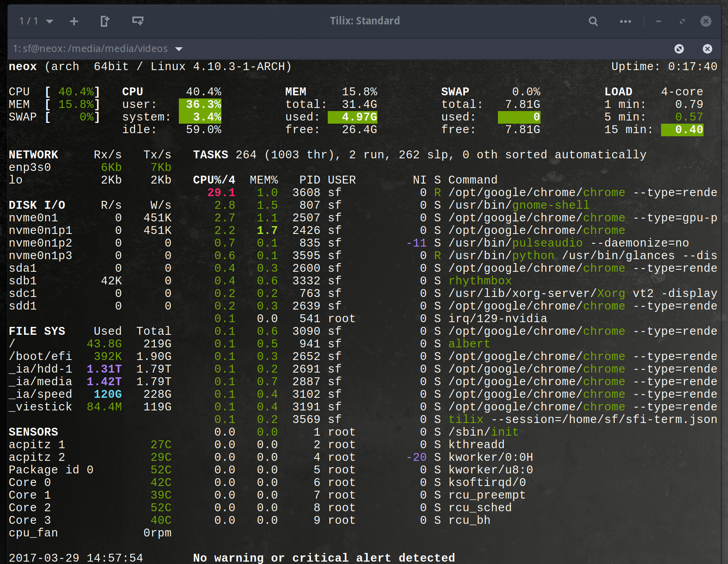Click CPU idle value 59.0%
Screen dimensions: 728x564
coord(204,130)
